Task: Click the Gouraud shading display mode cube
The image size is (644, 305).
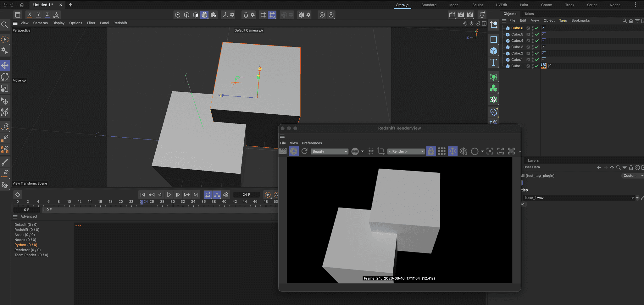Action: click(x=204, y=15)
